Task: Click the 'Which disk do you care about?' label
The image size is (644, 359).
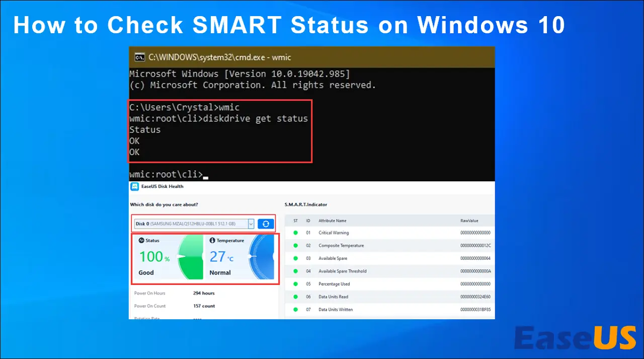Action: pos(164,205)
